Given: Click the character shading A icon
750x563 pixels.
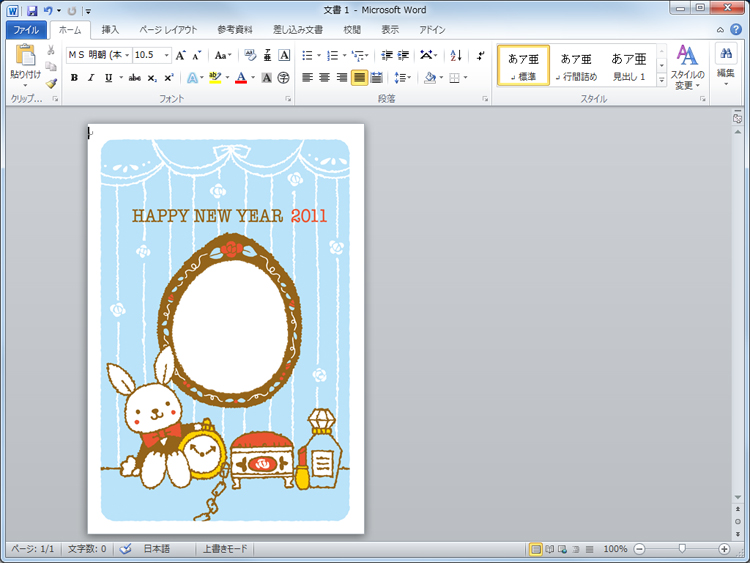Looking at the screenshot, I should (x=267, y=77).
